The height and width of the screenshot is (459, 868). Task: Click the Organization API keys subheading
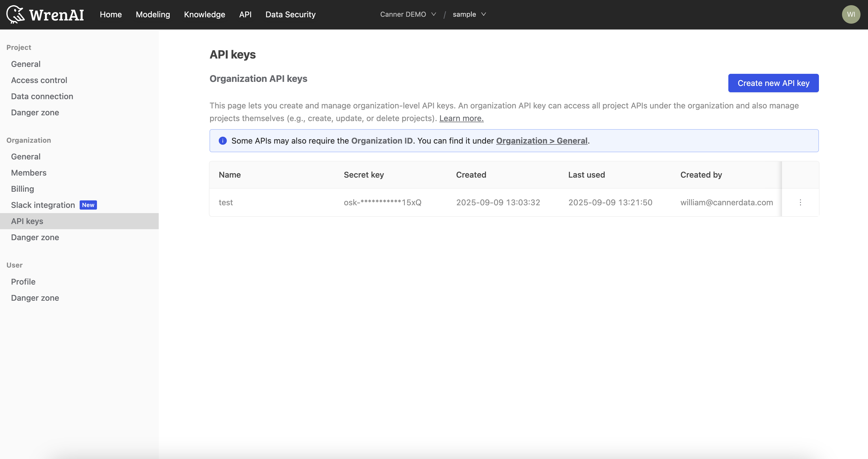tap(259, 79)
